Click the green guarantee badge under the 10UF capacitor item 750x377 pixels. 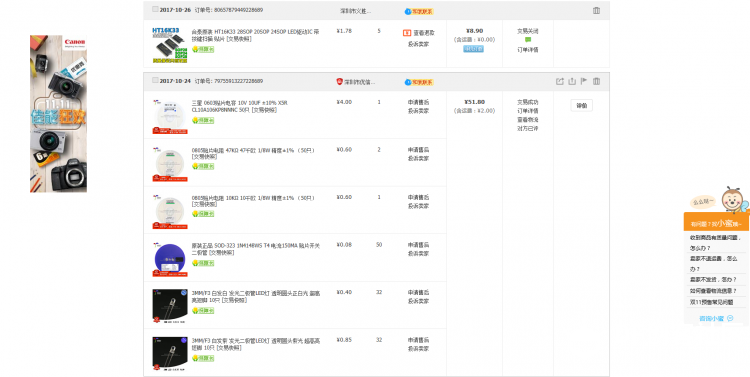(203, 120)
